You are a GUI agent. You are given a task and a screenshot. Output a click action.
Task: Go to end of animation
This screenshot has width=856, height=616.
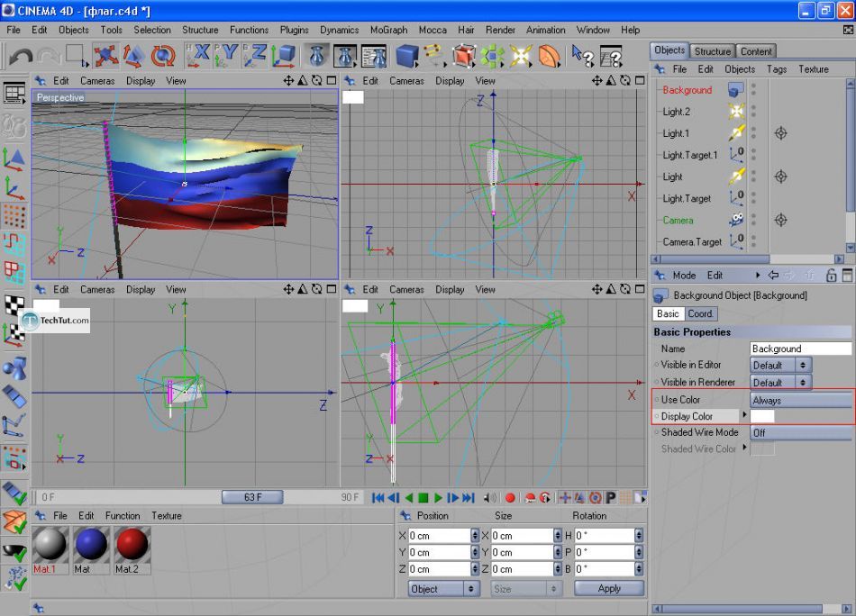[x=469, y=498]
